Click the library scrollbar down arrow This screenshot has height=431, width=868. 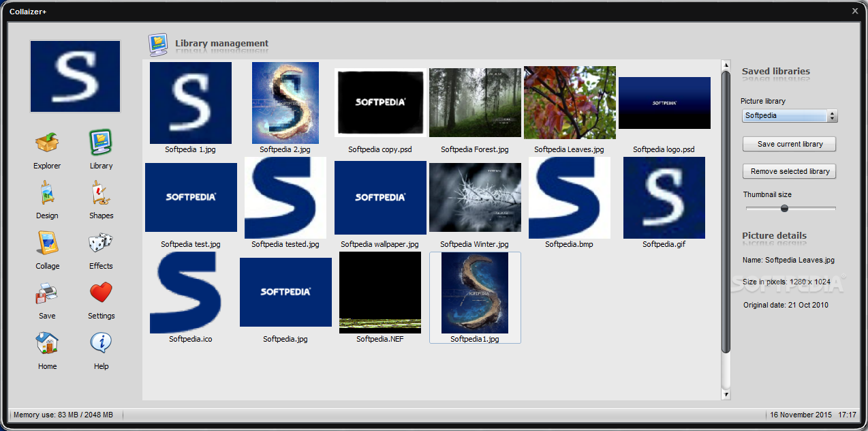[726, 394]
